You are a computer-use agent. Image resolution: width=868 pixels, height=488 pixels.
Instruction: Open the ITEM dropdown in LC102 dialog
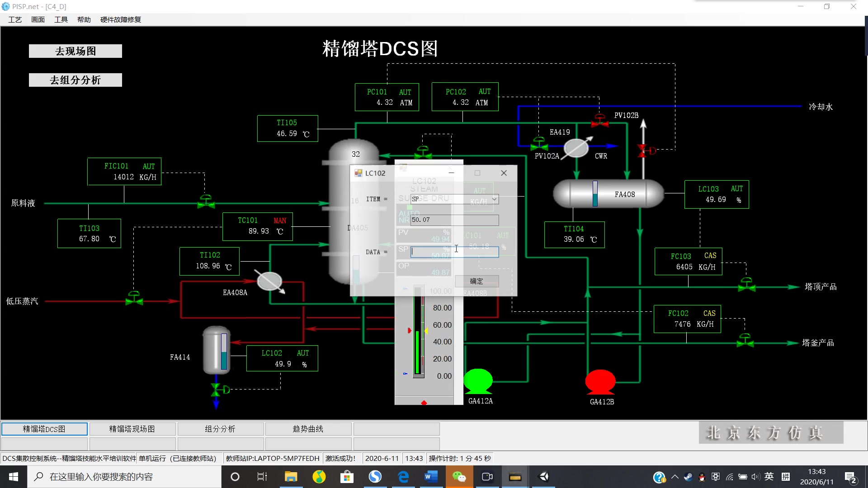(494, 199)
